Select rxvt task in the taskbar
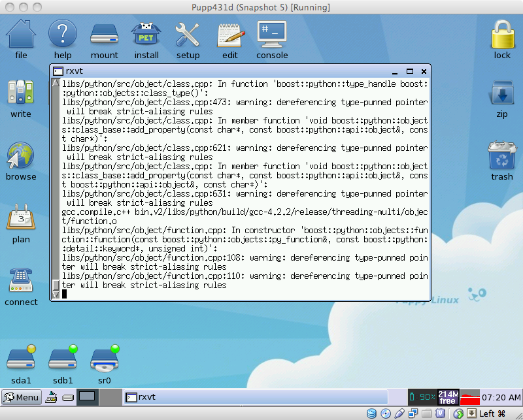The image size is (523, 420). click(163, 396)
